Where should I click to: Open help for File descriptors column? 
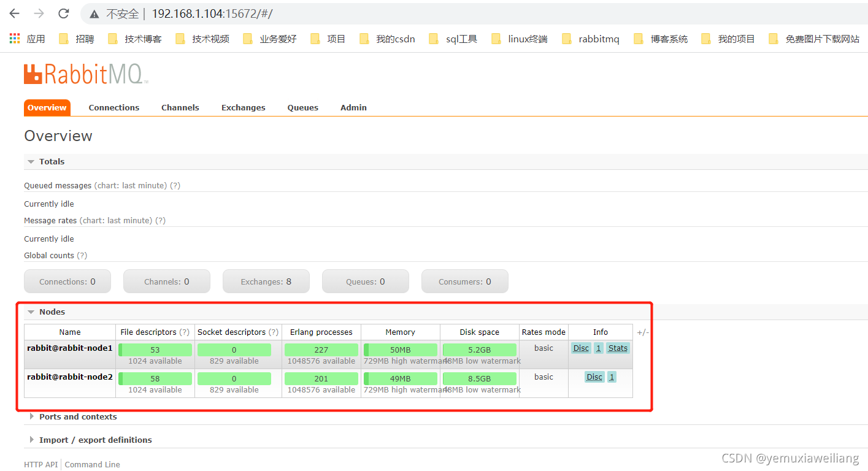[x=184, y=332]
